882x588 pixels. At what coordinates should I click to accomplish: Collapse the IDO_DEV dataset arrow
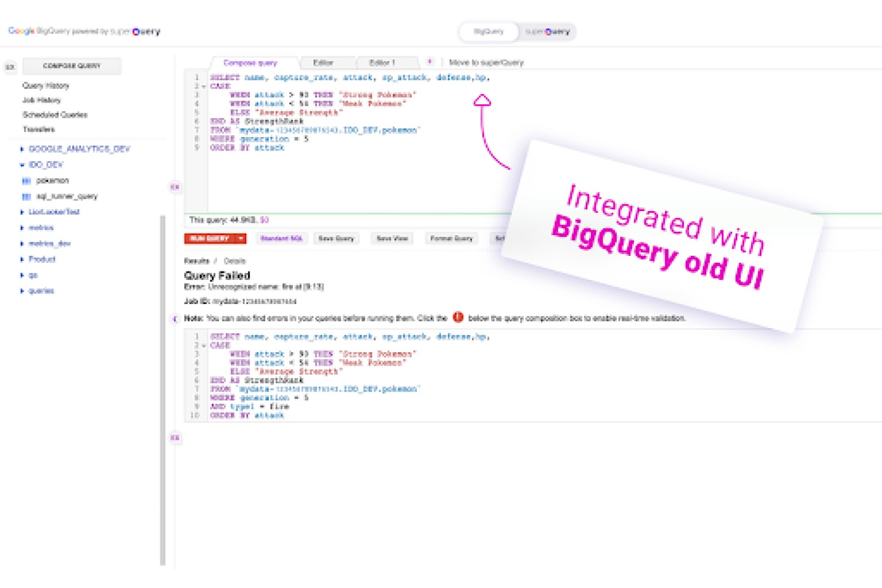22,165
